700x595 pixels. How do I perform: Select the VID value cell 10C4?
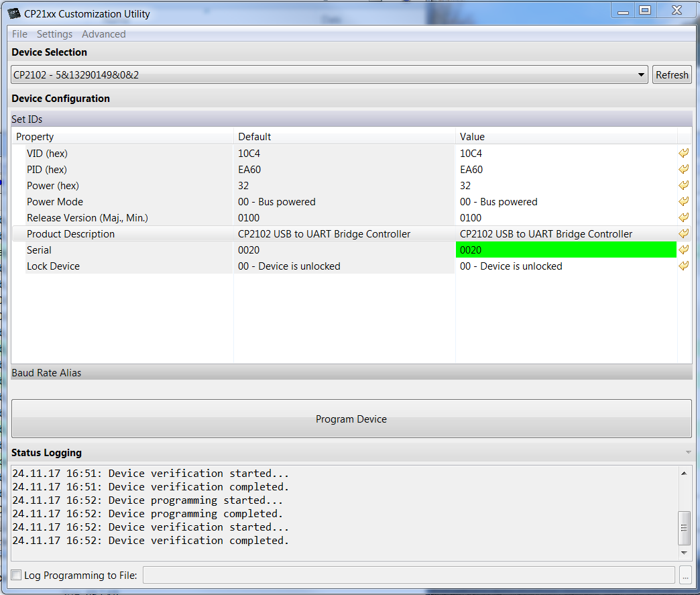click(x=566, y=153)
